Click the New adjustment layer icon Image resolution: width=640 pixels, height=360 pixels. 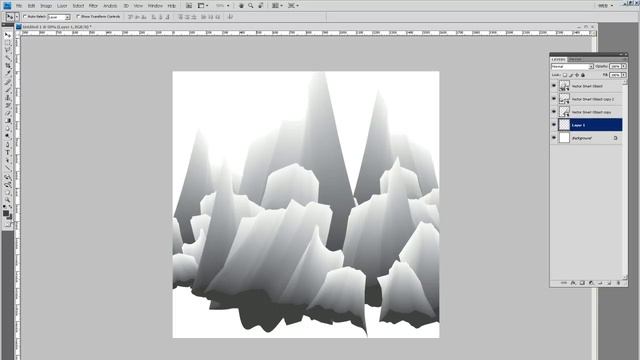pyautogui.click(x=591, y=283)
